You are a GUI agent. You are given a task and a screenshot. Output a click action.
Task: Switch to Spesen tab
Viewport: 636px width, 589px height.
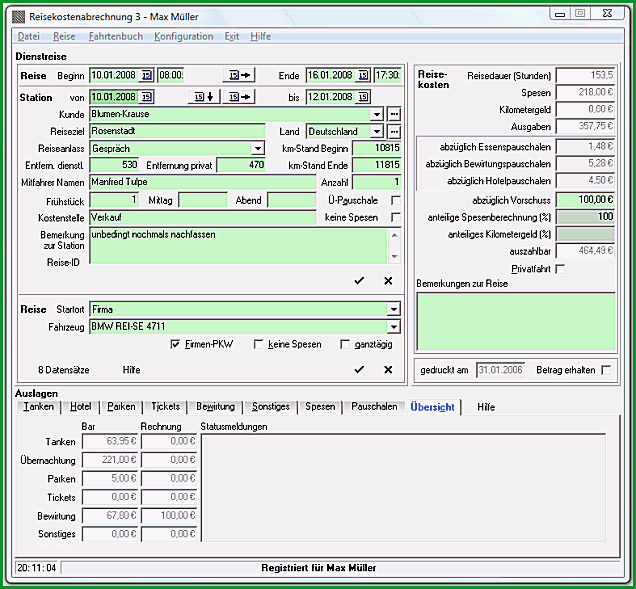point(320,407)
